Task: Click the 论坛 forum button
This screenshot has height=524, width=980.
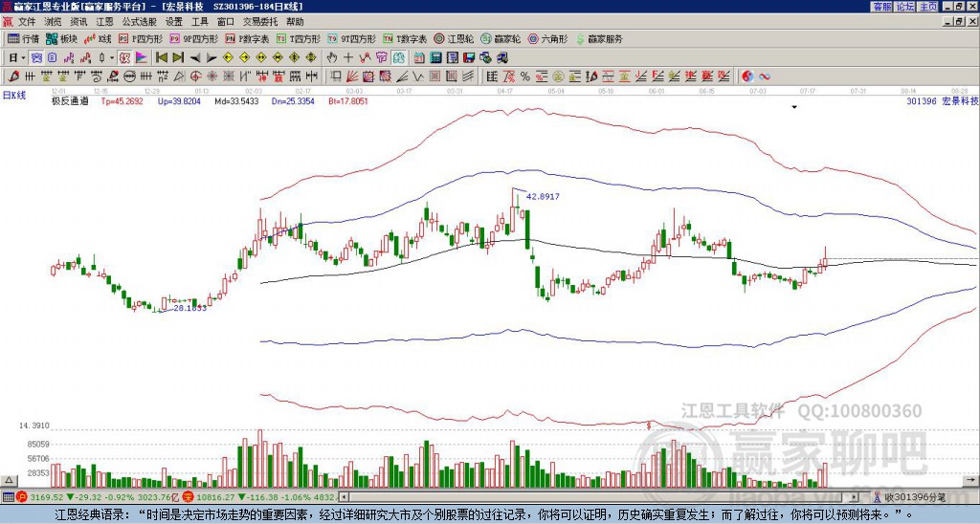Action: click(904, 7)
